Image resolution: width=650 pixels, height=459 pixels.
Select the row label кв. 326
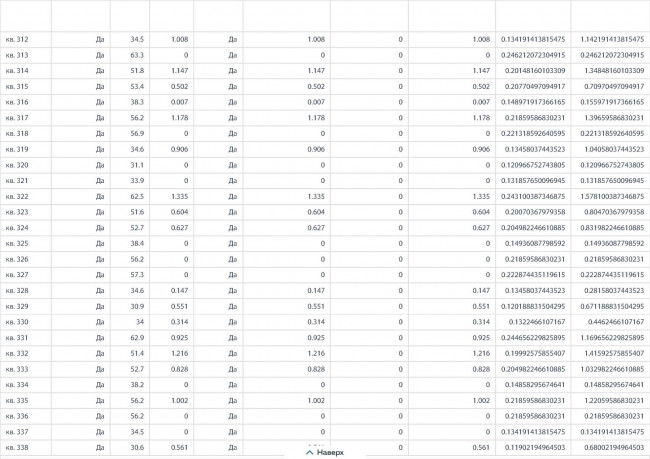point(17,259)
